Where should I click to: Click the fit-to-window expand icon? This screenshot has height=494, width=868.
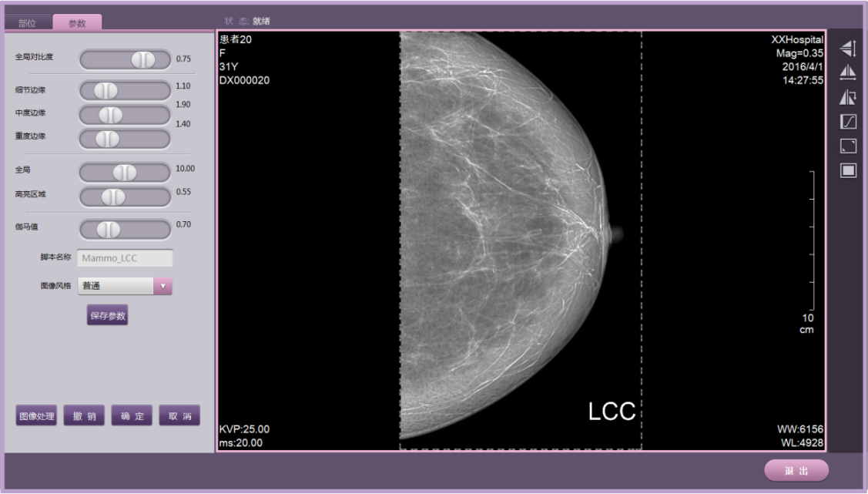[x=848, y=146]
